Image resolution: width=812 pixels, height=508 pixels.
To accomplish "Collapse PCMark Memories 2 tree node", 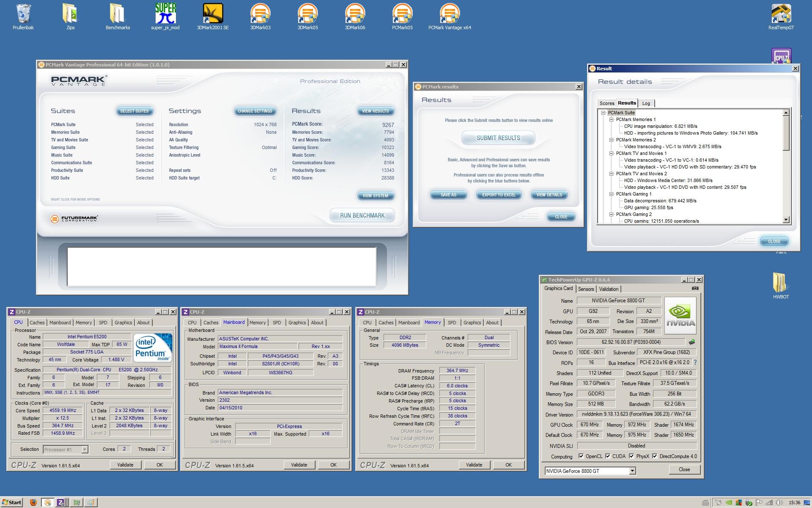I will click(612, 140).
